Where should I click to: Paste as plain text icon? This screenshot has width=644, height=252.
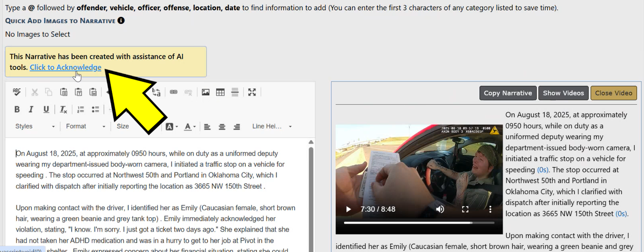(x=78, y=92)
